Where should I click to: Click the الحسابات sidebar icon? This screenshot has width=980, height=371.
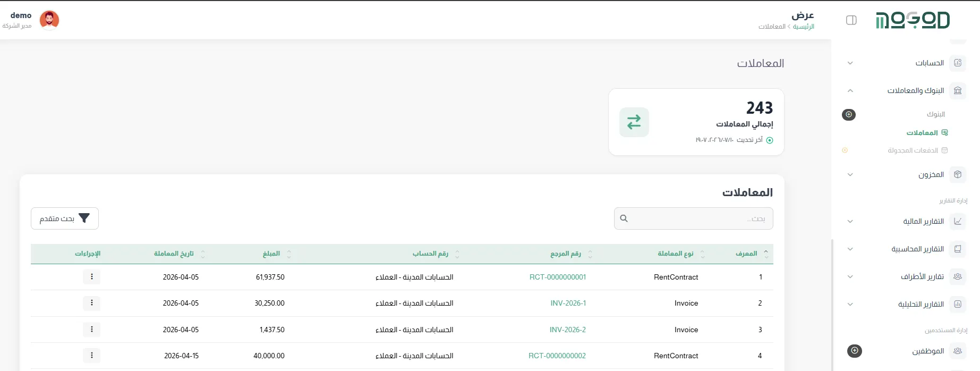[x=958, y=63]
